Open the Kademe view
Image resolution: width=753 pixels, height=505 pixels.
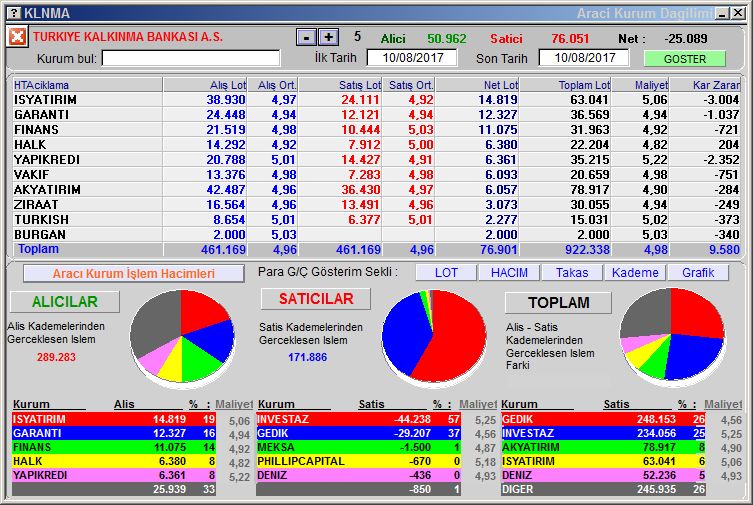click(635, 273)
